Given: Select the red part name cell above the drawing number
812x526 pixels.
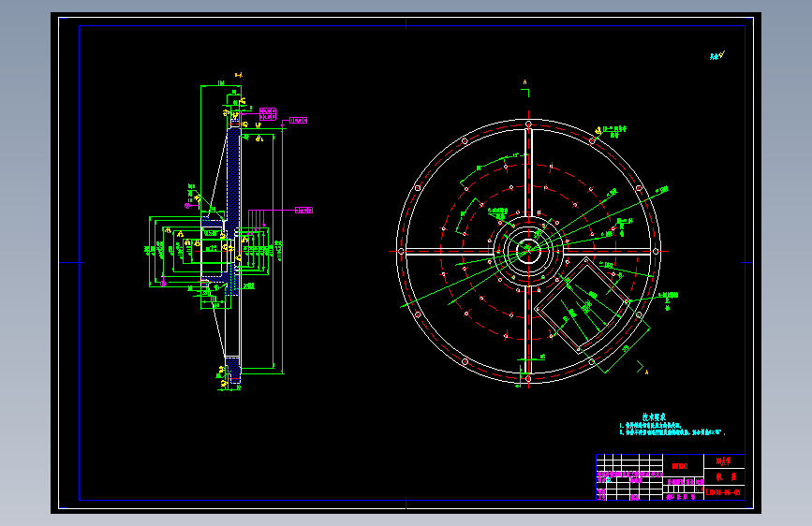Looking at the screenshot, I should [x=725, y=476].
